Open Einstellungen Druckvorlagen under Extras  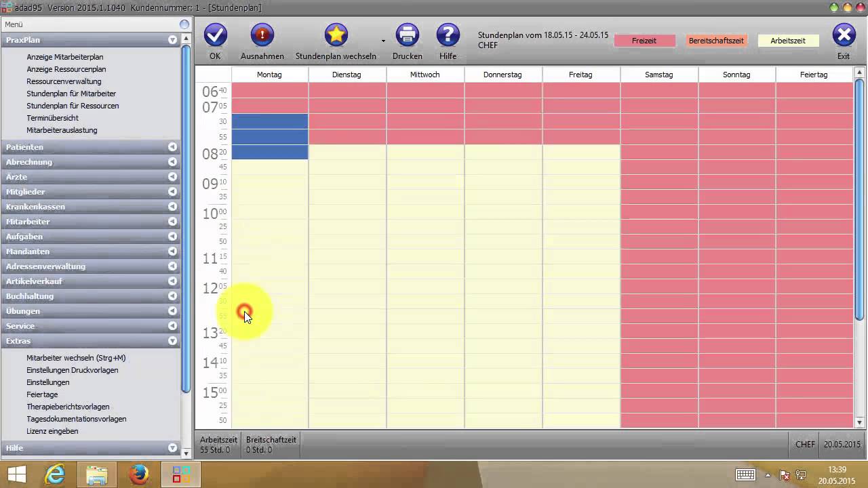[73, 370]
